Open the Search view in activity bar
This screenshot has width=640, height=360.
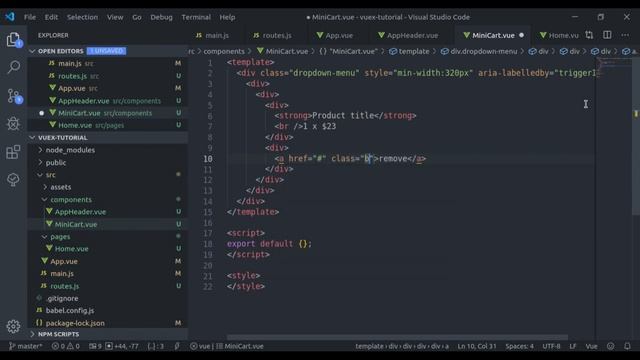click(x=13, y=67)
